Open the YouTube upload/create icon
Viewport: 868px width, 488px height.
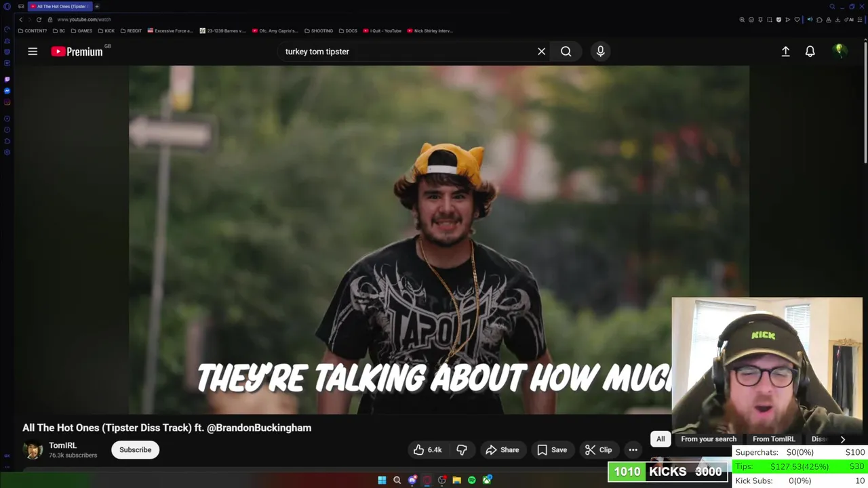pyautogui.click(x=785, y=52)
